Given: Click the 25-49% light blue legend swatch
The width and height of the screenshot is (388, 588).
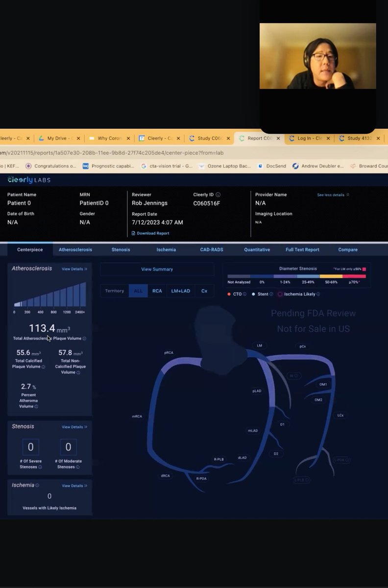Looking at the screenshot, I should tap(308, 277).
